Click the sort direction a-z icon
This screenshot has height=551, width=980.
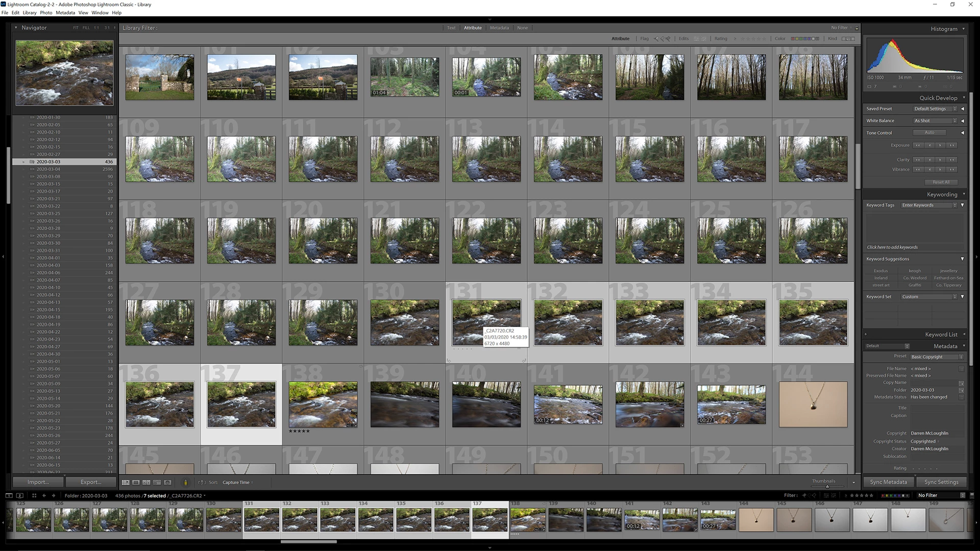[x=202, y=482]
